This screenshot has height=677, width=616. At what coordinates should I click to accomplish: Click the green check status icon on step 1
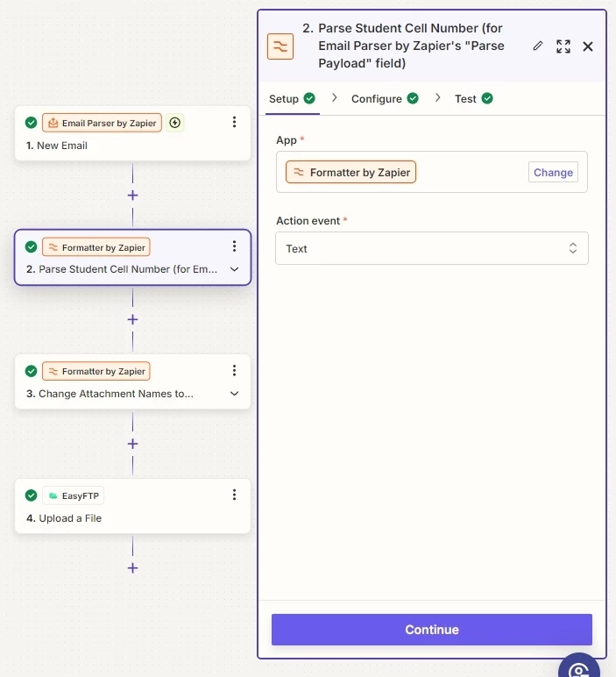tap(31, 123)
